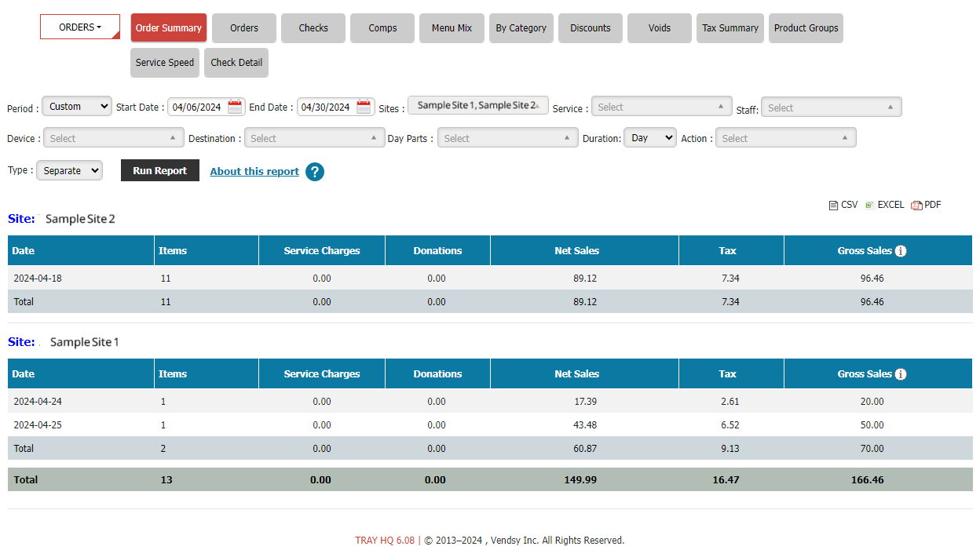Click gross sales value 50.00
980x550 pixels.
tap(872, 425)
